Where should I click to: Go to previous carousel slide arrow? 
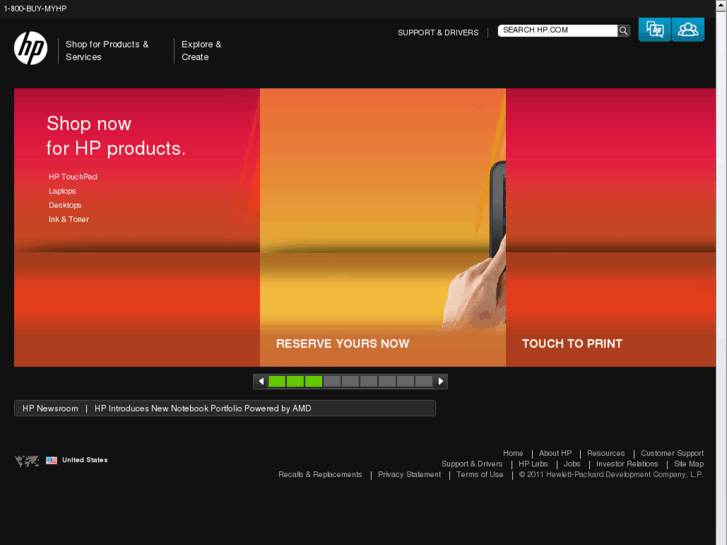pyautogui.click(x=261, y=382)
